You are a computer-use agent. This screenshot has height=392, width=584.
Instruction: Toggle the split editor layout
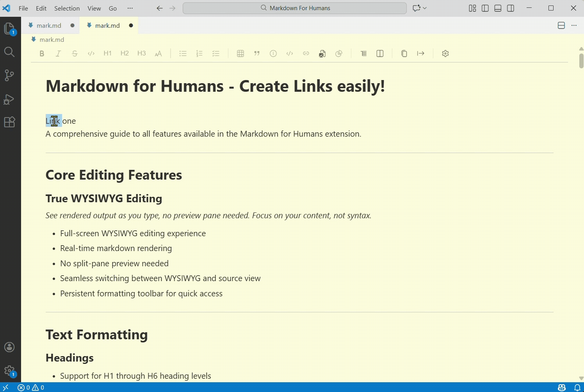click(x=561, y=25)
